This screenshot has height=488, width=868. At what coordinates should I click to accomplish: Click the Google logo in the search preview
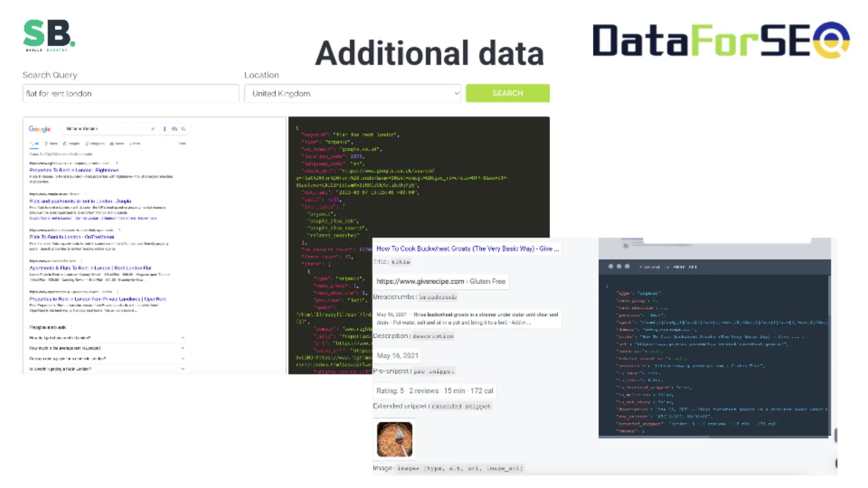pyautogui.click(x=40, y=129)
